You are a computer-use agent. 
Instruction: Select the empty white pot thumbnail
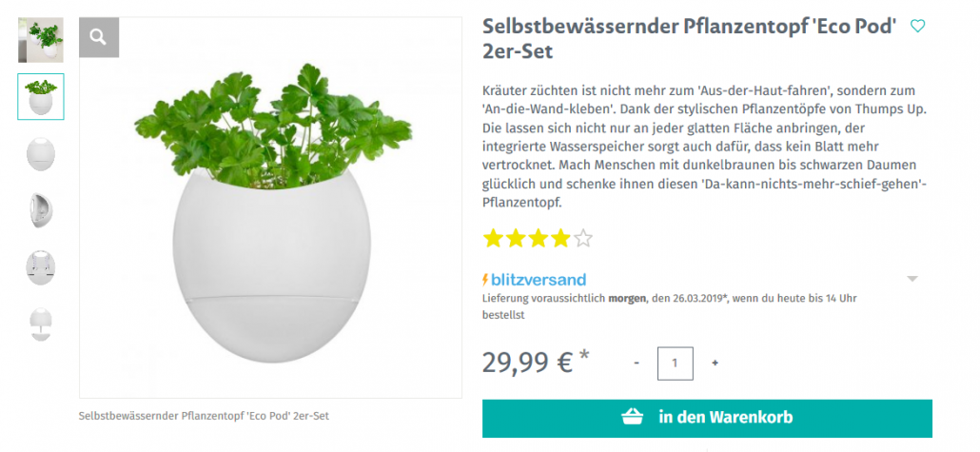click(41, 154)
